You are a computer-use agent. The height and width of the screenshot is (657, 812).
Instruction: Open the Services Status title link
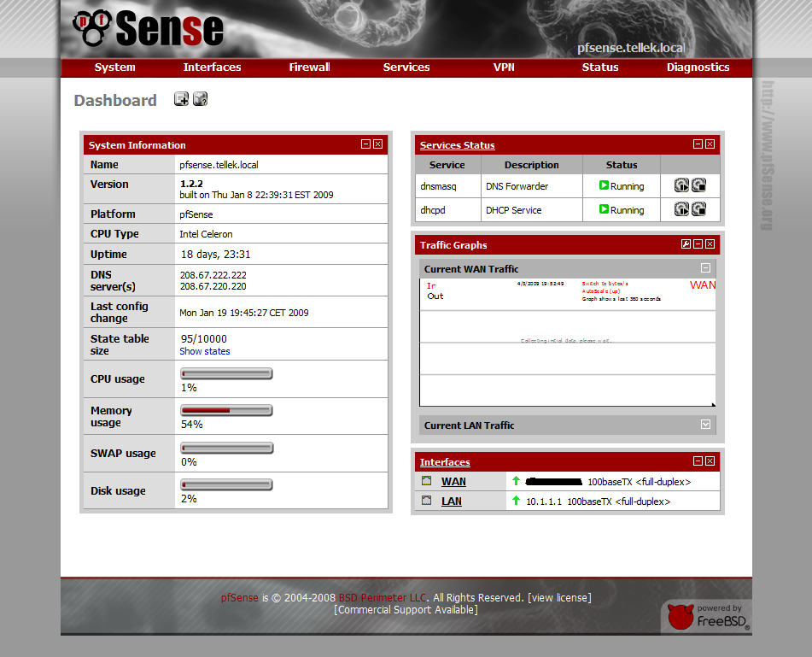[x=458, y=145]
